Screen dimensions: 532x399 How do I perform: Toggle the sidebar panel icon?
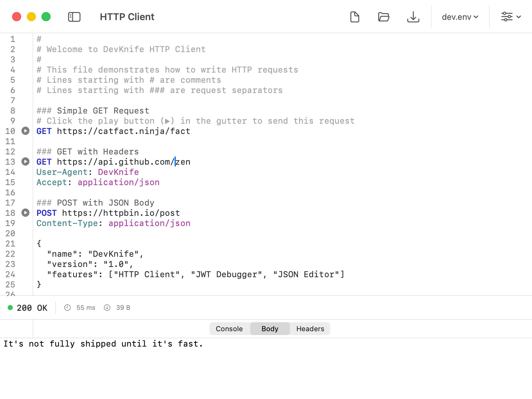click(x=74, y=17)
